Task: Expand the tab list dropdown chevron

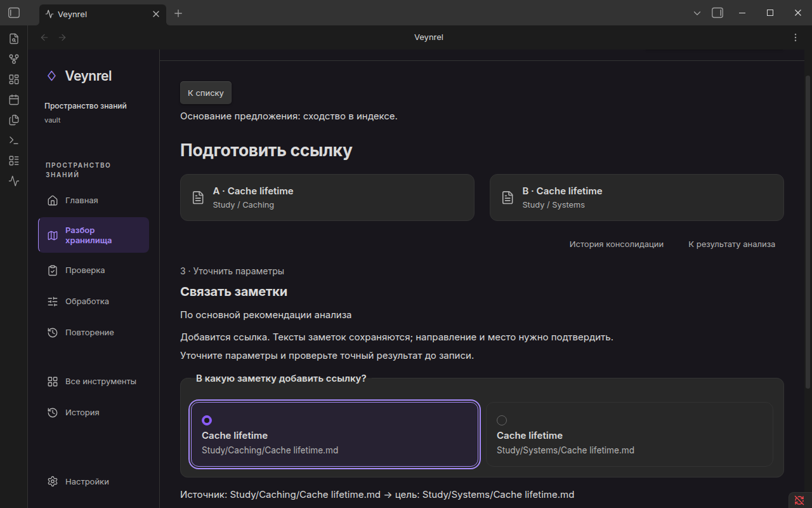Action: click(697, 13)
